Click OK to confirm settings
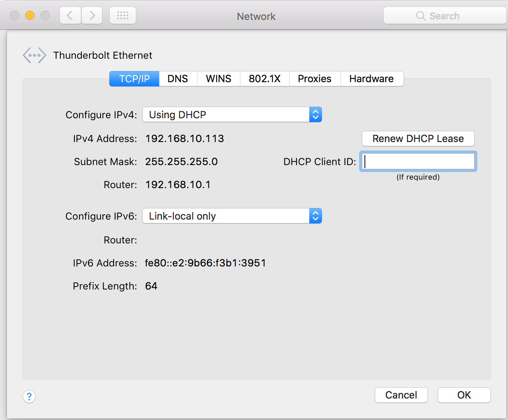Viewport: 508px width, 420px height. (x=464, y=395)
